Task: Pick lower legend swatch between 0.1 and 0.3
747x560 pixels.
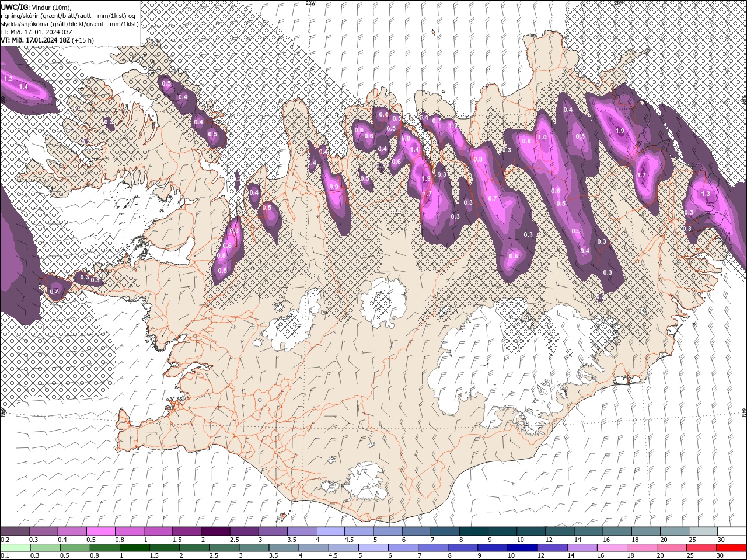Action: [x=15, y=548]
